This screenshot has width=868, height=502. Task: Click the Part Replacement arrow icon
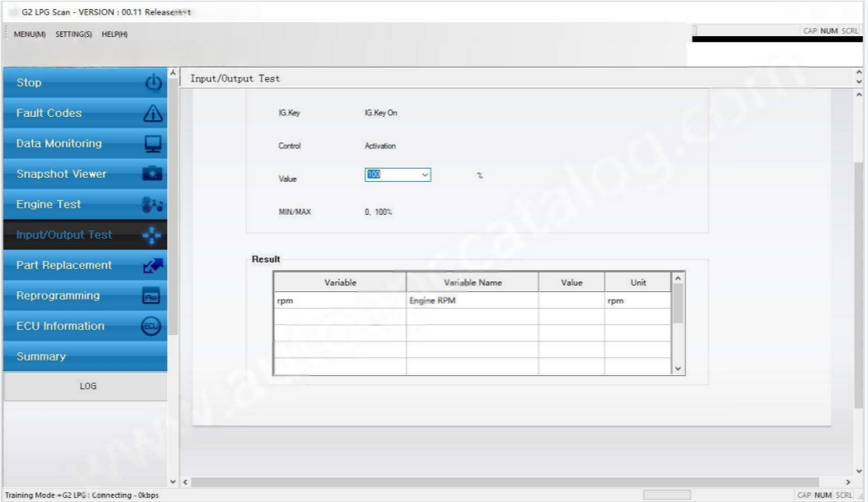coord(153,266)
